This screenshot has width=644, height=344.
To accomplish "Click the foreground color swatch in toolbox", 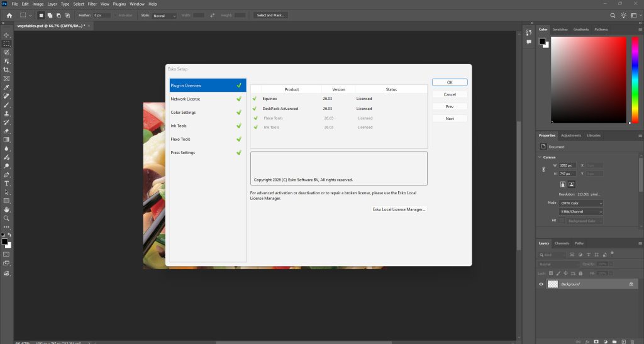I will point(4,241).
